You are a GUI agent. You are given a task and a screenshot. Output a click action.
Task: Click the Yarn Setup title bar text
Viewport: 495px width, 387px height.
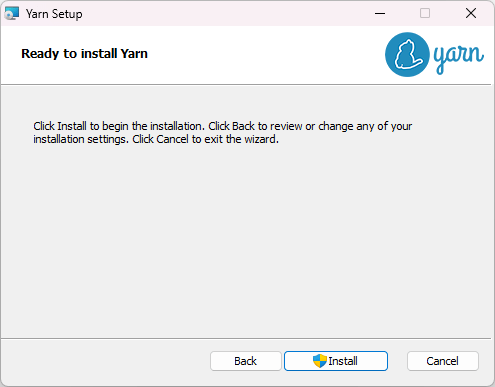(54, 14)
